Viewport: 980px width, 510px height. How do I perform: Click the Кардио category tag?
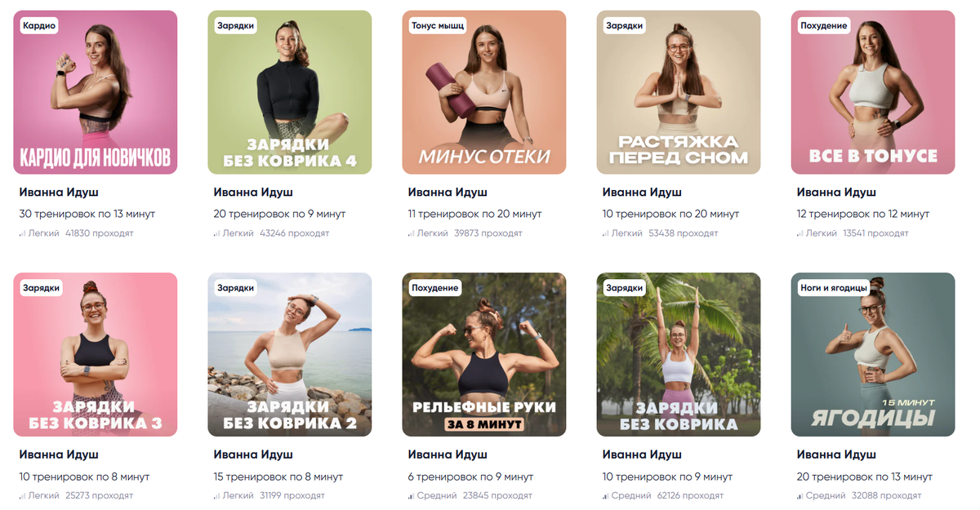[39, 25]
